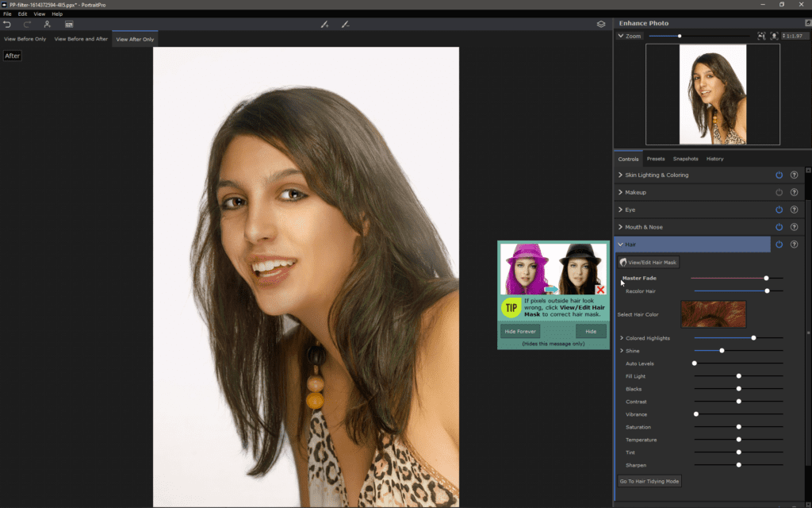812x508 pixels.
Task: Switch to the Presets tab
Action: [656, 159]
